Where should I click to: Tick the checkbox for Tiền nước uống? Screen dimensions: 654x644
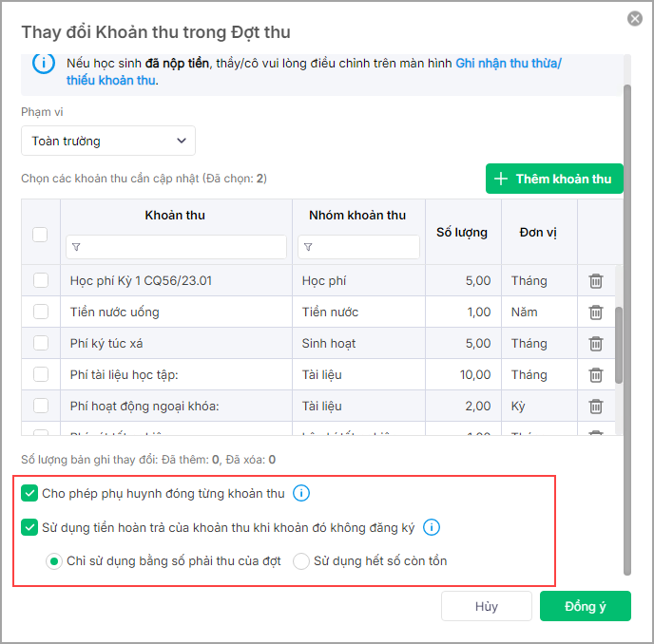pos(41,313)
